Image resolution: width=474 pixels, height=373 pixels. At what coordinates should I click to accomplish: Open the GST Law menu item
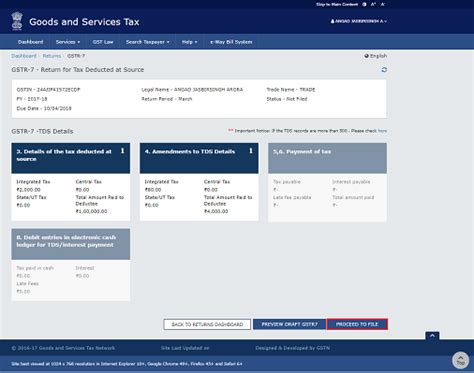click(103, 42)
